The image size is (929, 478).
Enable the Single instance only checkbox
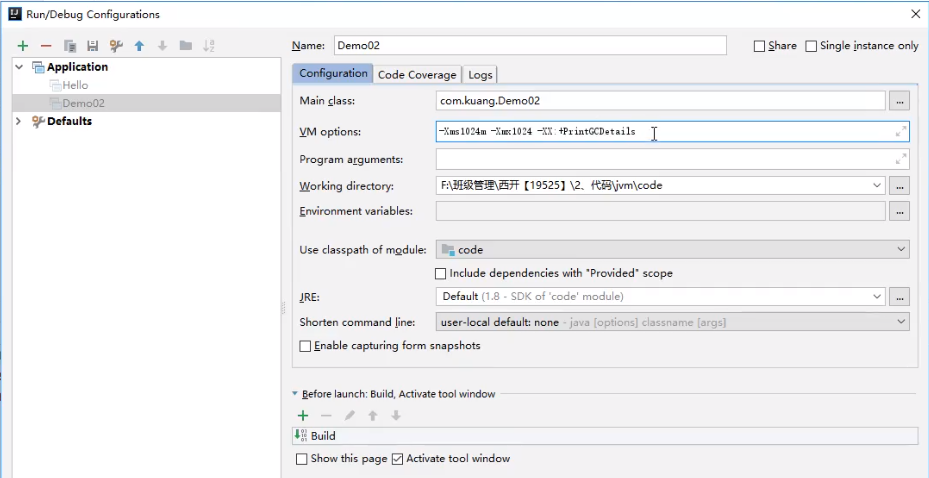click(x=811, y=46)
